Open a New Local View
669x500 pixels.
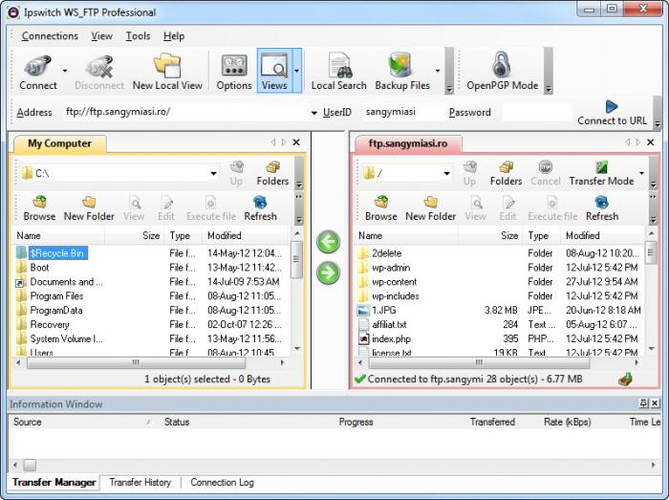(167, 72)
